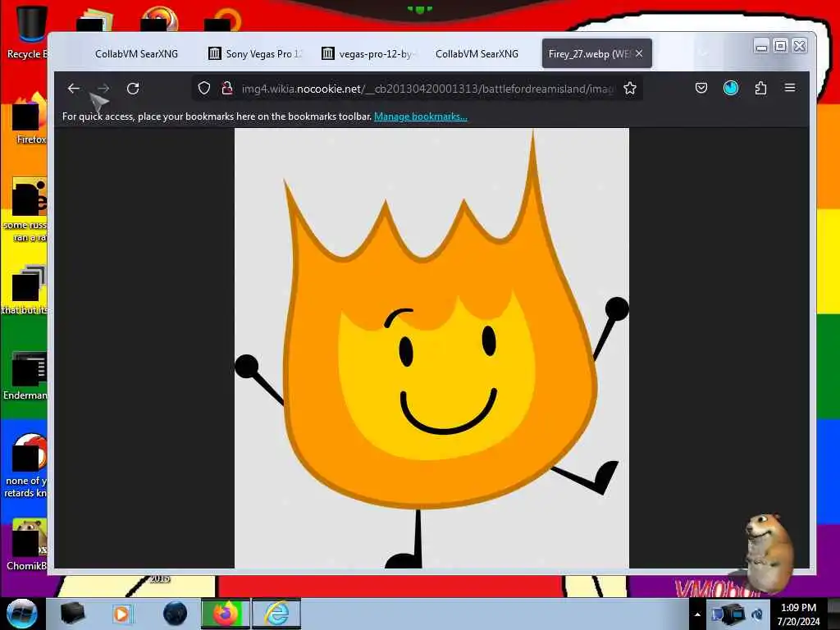Select the ChomikB desktop icon
Image resolution: width=840 pixels, height=630 pixels.
(25, 545)
